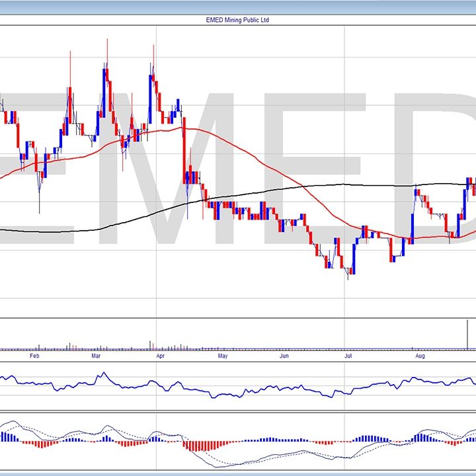The width and height of the screenshot is (476, 476).
Task: Select the lowest candlestick in early July
Action: pos(348,272)
